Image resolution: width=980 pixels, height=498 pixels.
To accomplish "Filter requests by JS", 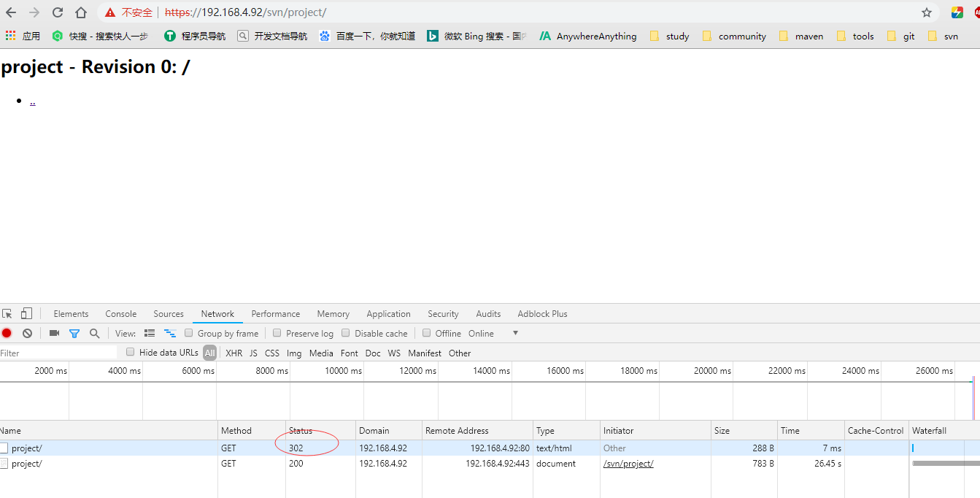I will coord(253,353).
